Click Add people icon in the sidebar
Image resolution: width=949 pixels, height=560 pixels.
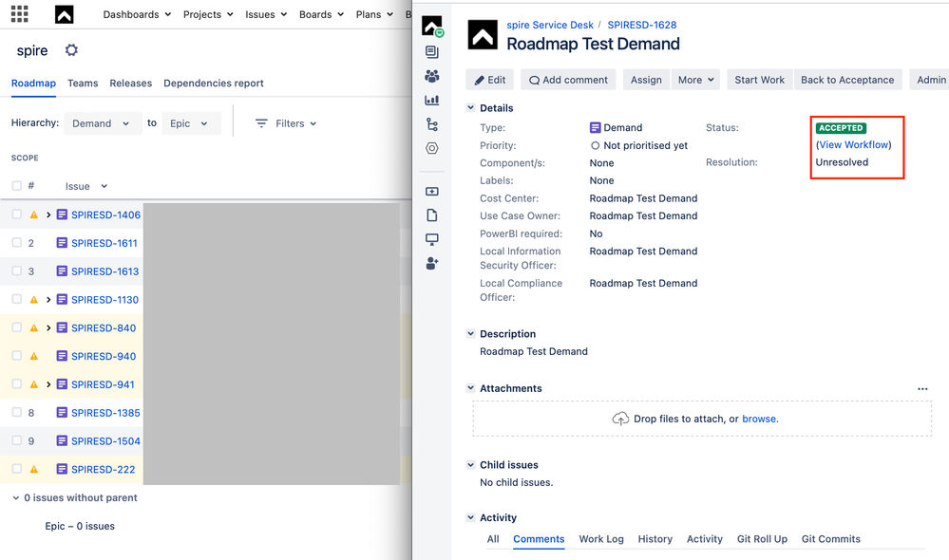pos(432,264)
